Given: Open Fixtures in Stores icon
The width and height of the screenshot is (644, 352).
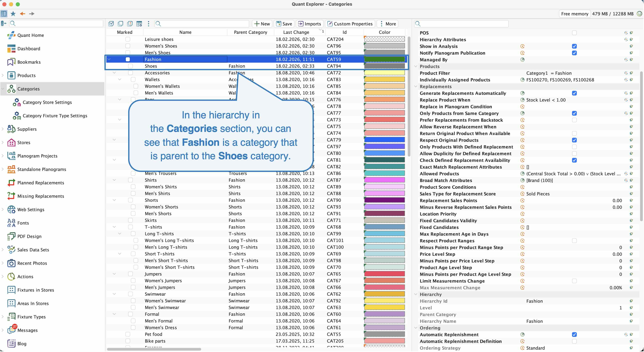Looking at the screenshot, I should (11, 290).
